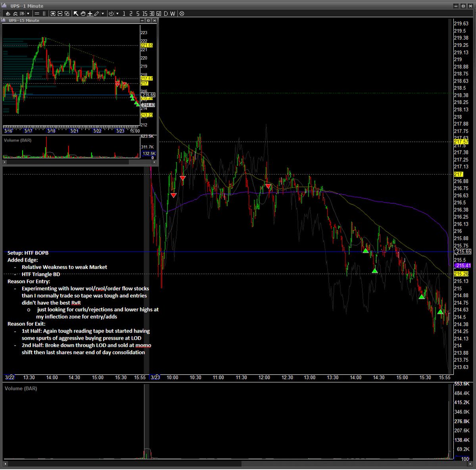Image resolution: width=476 pixels, height=470 pixels.
Task: Click the yellow 215.26 price label
Action: (x=461, y=274)
